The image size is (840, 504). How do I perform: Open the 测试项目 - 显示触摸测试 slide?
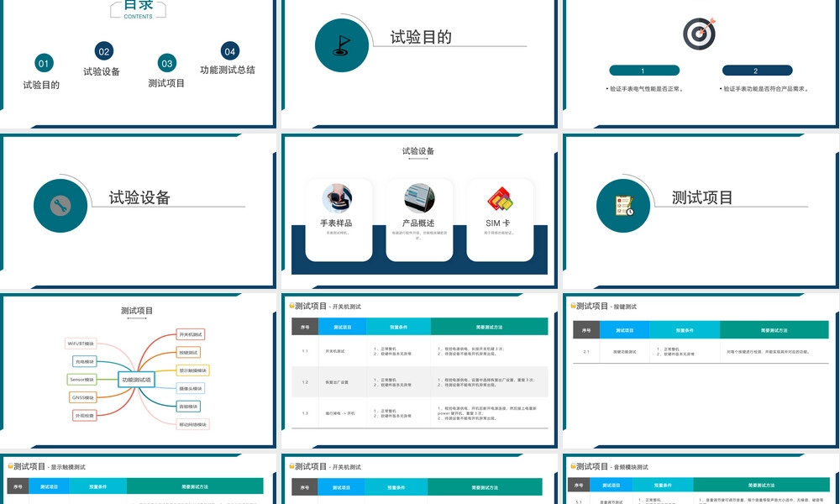pos(139,479)
